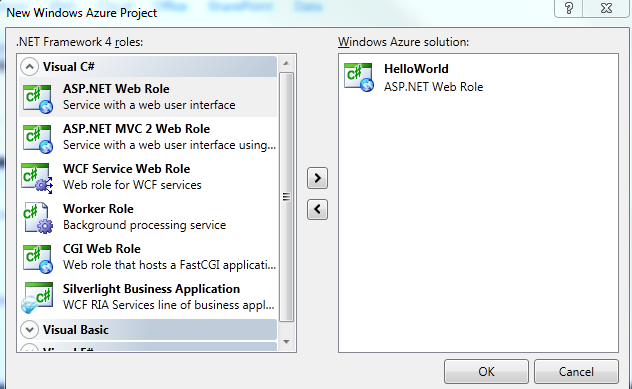The image size is (632, 389).
Task: Click the roles list scrollbar thumb
Action: pyautogui.click(x=286, y=197)
